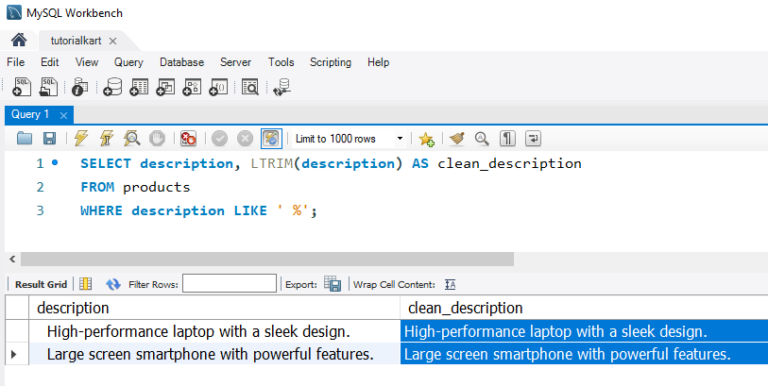
Task: Click into the Filter Rows input field
Action: (x=229, y=284)
